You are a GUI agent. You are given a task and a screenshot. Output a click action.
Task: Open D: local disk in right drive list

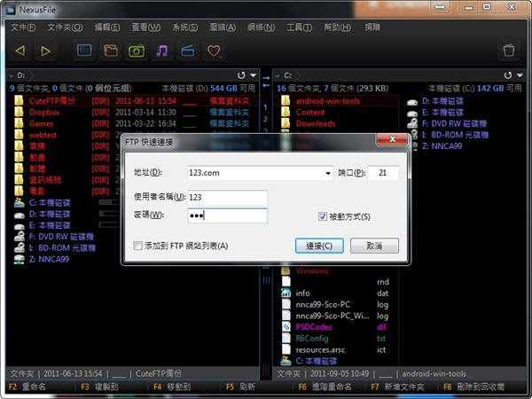click(442, 101)
